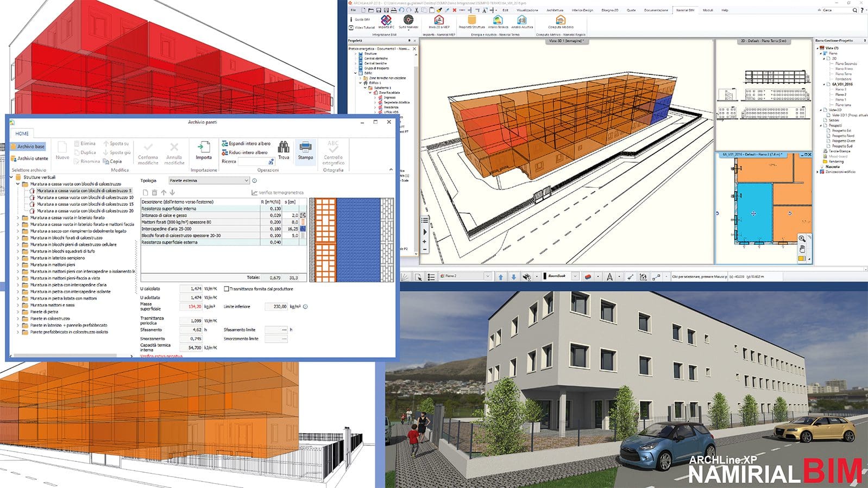Select Muratura a cassa vuota con blocchi 20
This screenshot has width=868, height=488.
coord(85,211)
